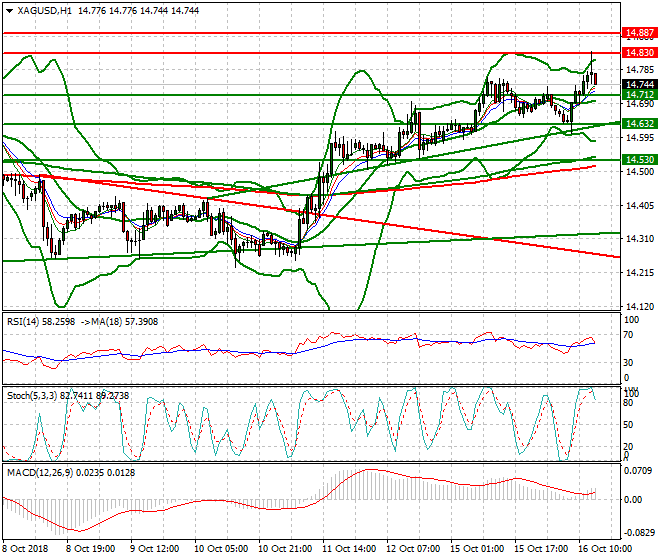Click the green 14.530 support level label
Image resolution: width=660 pixels, height=560 pixels.
[x=639, y=160]
